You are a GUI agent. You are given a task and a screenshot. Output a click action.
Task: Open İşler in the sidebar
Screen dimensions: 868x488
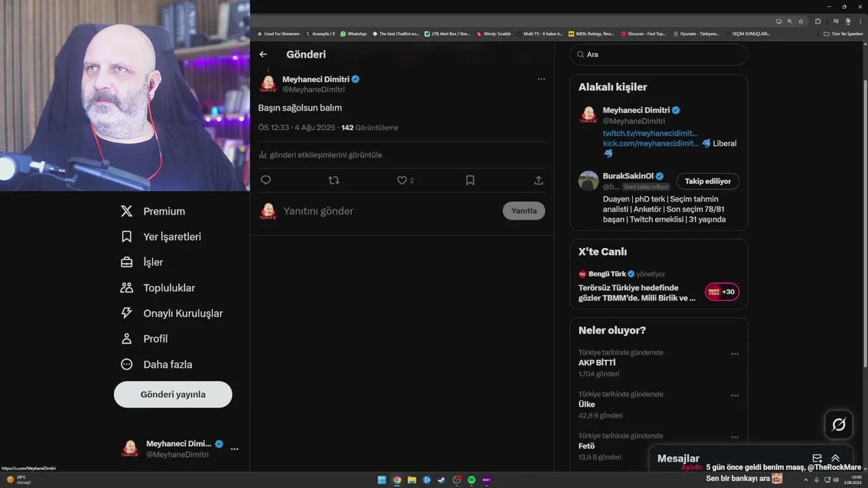[x=142, y=262]
